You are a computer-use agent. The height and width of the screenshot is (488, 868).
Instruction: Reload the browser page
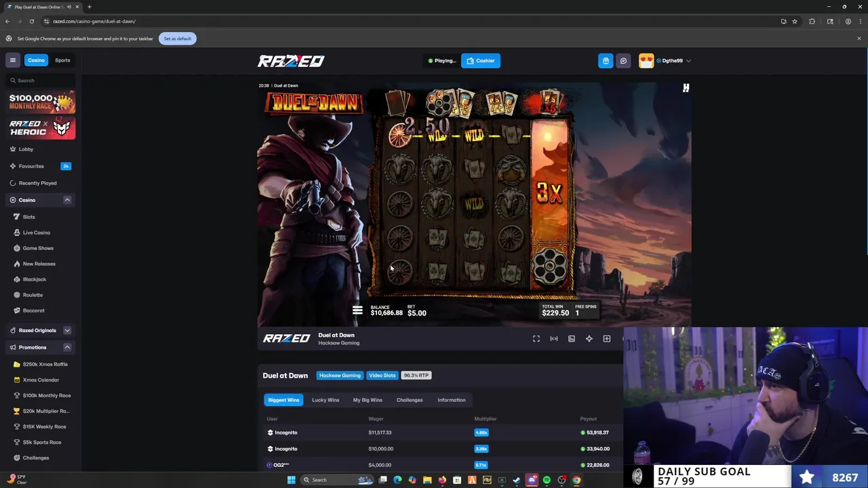pos(31,21)
